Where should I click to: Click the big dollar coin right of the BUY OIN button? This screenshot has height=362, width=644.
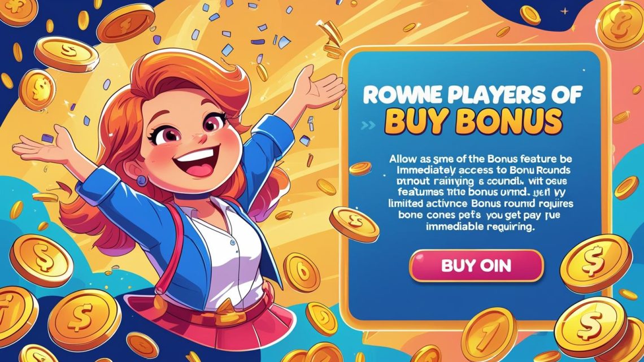coord(596,263)
